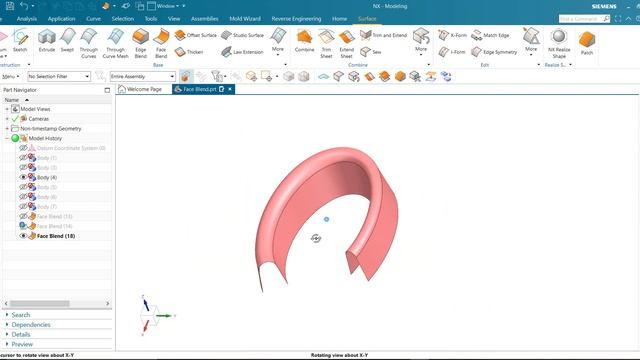The image size is (640, 360).
Task: Open the Reverse Engineering tab
Action: pos(296,19)
